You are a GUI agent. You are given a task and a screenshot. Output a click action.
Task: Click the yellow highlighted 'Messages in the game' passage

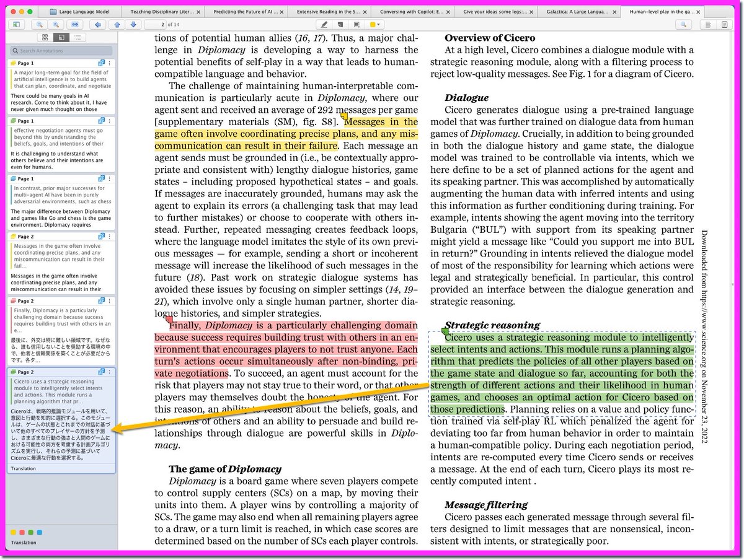(286, 134)
